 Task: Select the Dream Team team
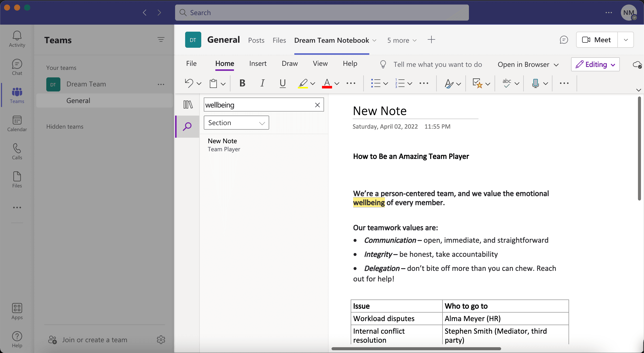click(86, 84)
